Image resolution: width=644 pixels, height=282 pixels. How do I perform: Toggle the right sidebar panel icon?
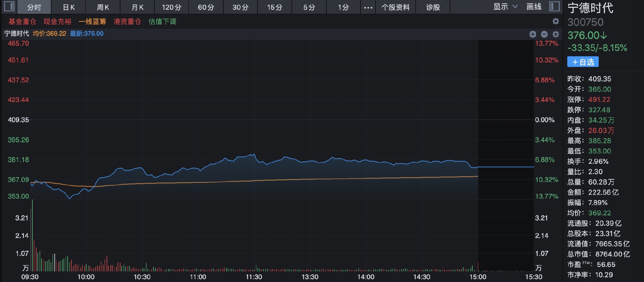(x=554, y=6)
